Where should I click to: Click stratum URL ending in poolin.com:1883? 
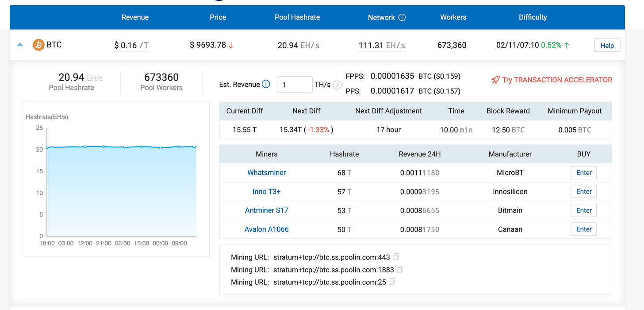click(x=333, y=269)
